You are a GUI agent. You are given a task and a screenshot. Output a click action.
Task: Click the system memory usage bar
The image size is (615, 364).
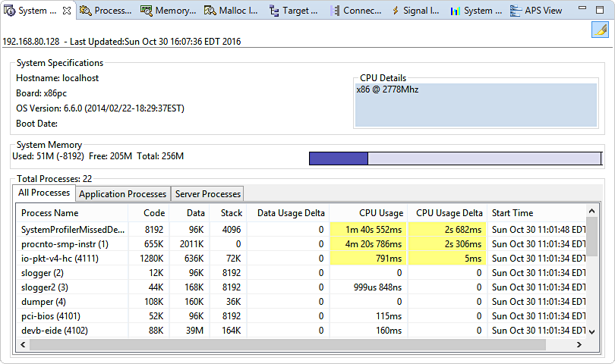pyautogui.click(x=455, y=158)
